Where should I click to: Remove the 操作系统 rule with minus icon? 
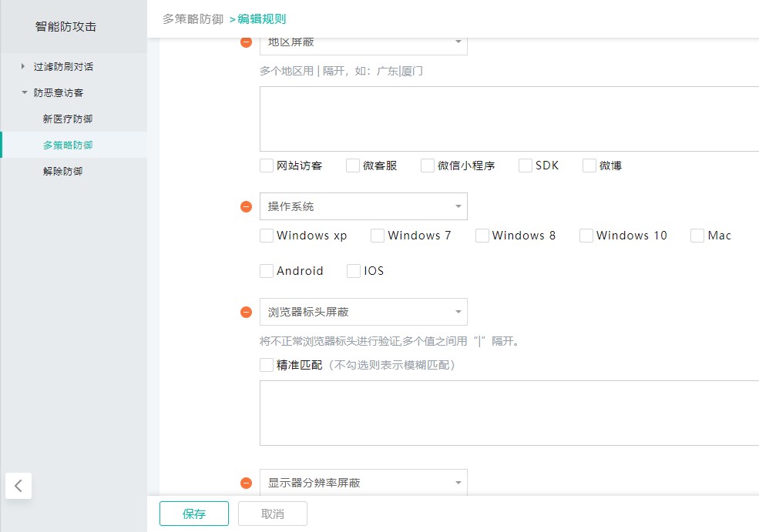click(247, 206)
